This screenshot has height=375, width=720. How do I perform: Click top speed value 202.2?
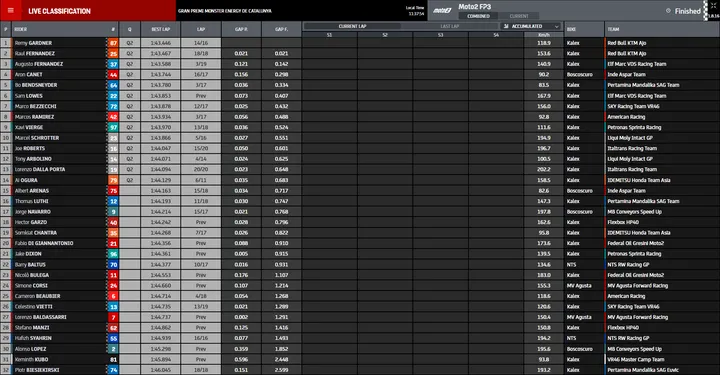pyautogui.click(x=544, y=170)
